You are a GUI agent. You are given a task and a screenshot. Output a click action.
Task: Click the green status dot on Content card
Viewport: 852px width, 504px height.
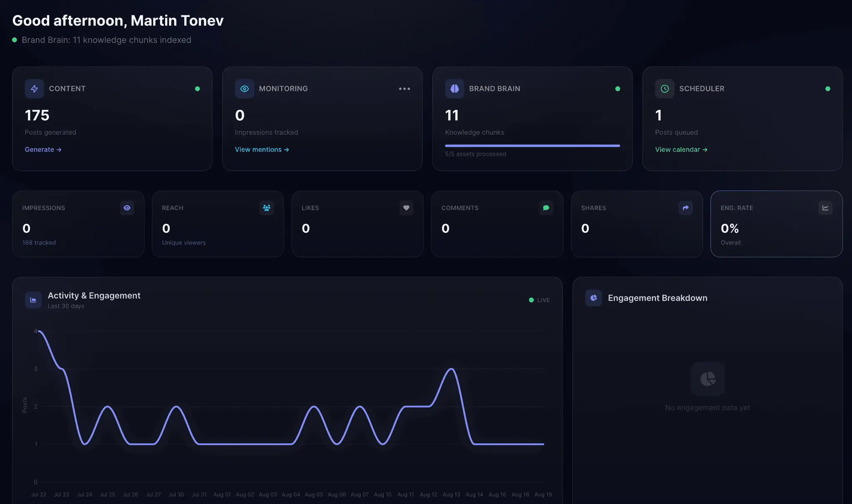(x=198, y=89)
